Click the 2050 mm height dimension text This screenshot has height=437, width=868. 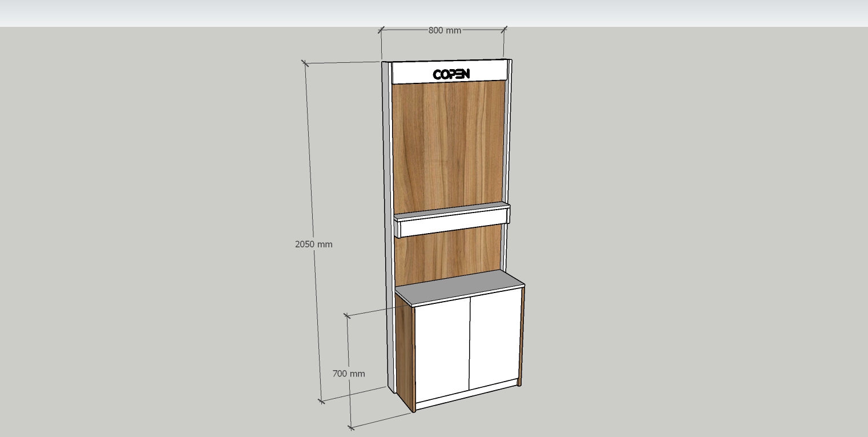[313, 244]
